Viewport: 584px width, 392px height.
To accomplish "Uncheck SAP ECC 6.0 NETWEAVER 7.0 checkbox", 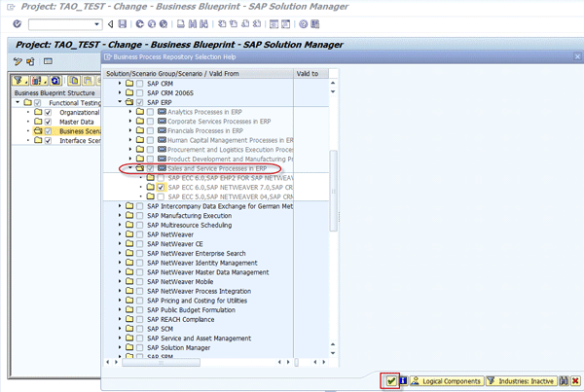I will pyautogui.click(x=161, y=188).
